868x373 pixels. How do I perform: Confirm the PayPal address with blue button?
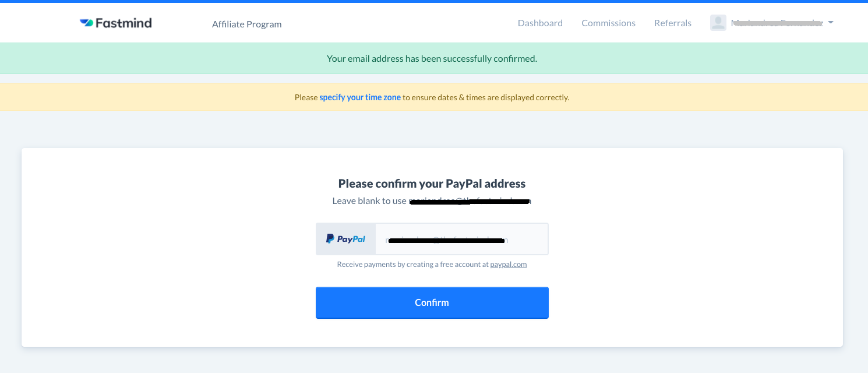point(432,302)
